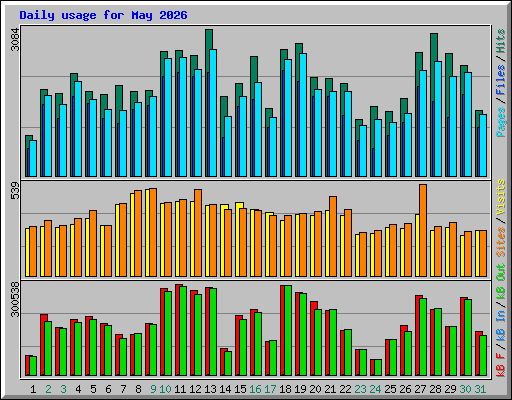Click the 30538 kB axis value

[x=15, y=299]
